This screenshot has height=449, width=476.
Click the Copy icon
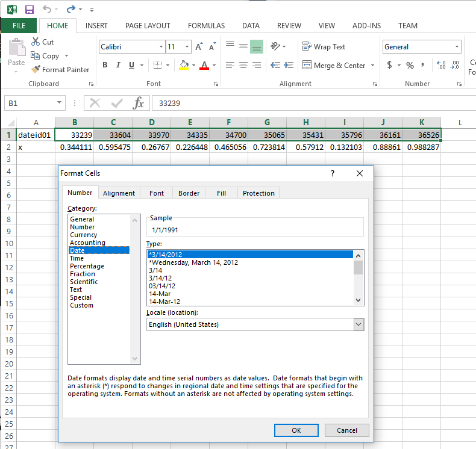click(x=35, y=55)
